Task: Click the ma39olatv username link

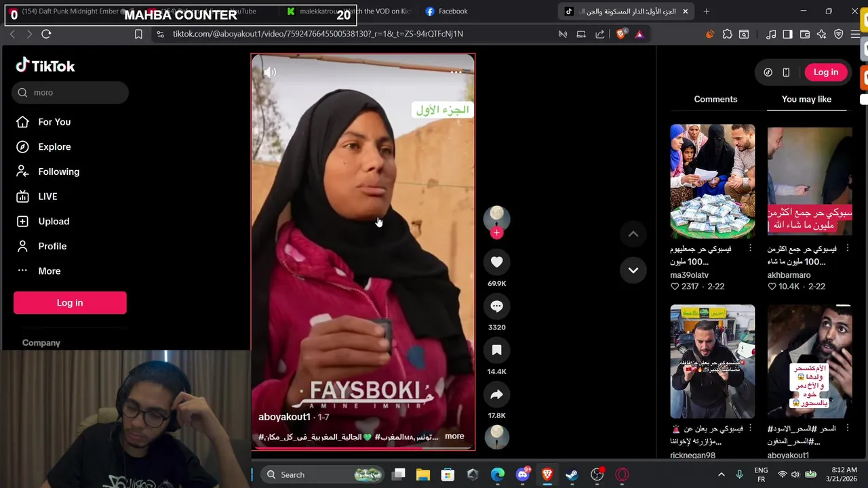Action: (689, 275)
